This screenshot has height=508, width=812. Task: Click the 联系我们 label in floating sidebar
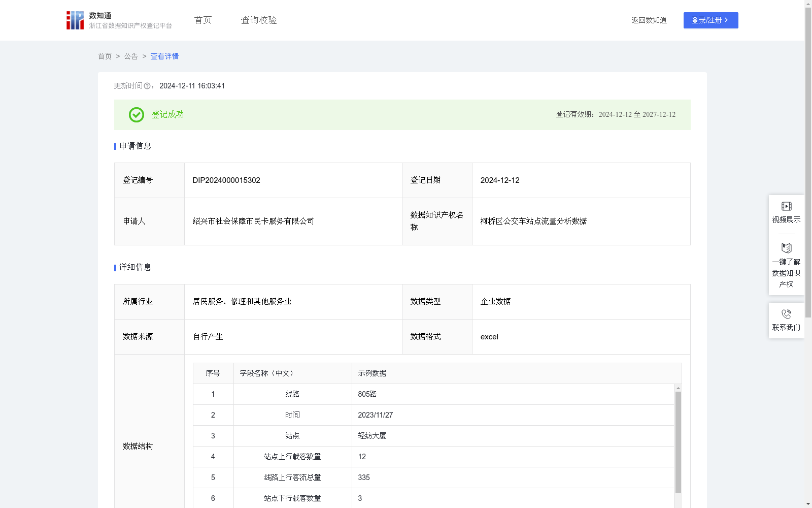click(x=786, y=328)
